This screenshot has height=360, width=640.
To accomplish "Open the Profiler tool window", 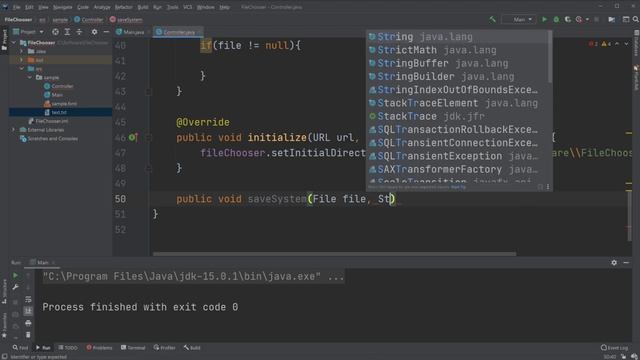I will coord(164,348).
